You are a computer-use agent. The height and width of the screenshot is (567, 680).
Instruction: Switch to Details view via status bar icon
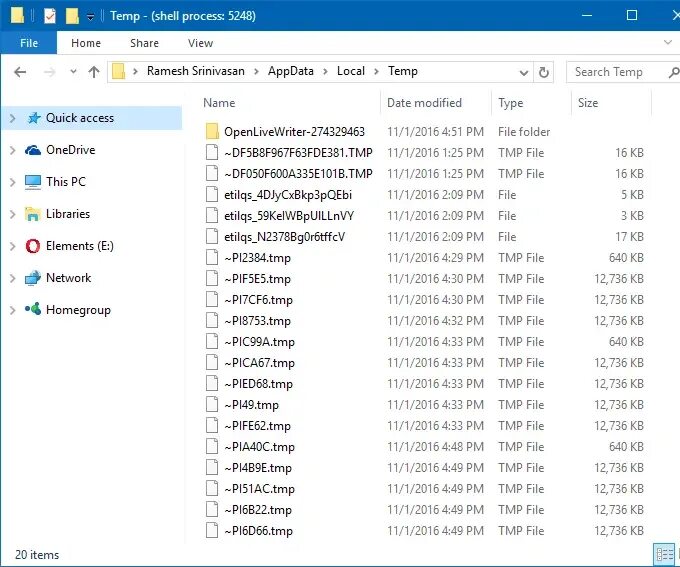point(664,554)
